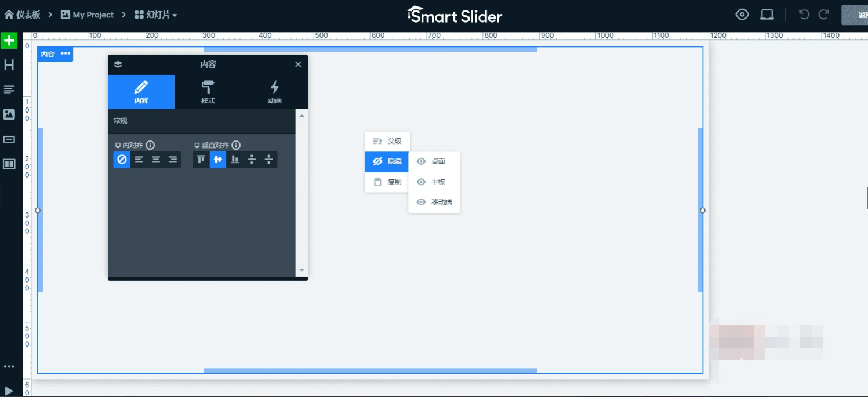Set vertical align to space between

point(252,160)
